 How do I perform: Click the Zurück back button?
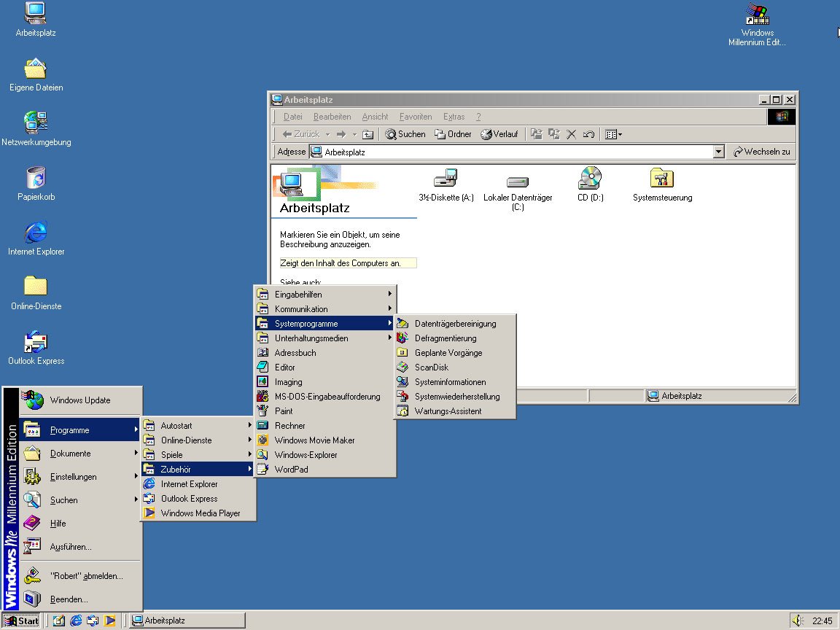[x=300, y=134]
